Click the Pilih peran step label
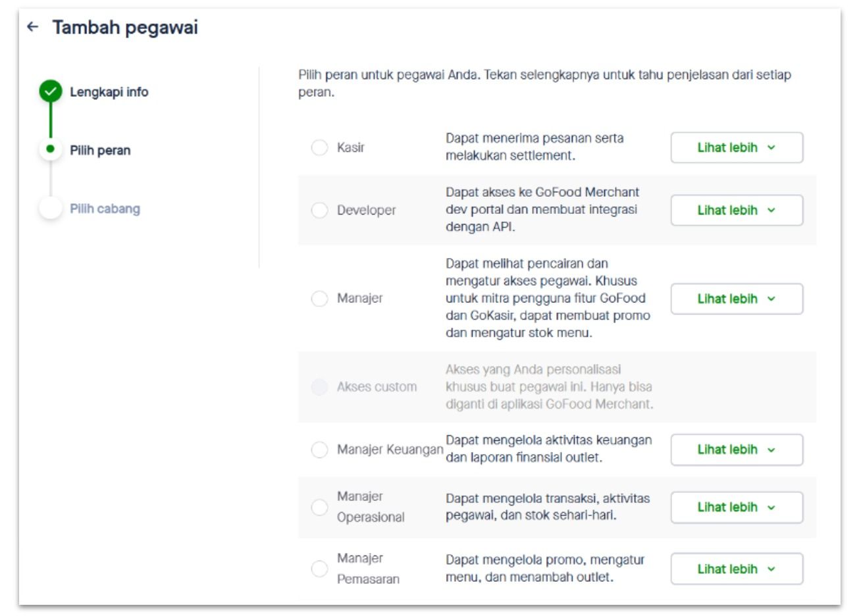 pos(100,150)
